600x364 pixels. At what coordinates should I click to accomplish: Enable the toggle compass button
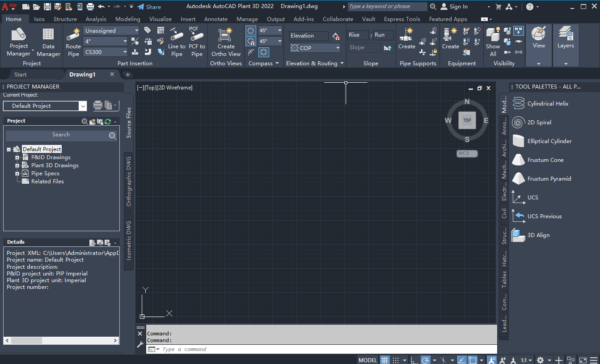(263, 52)
